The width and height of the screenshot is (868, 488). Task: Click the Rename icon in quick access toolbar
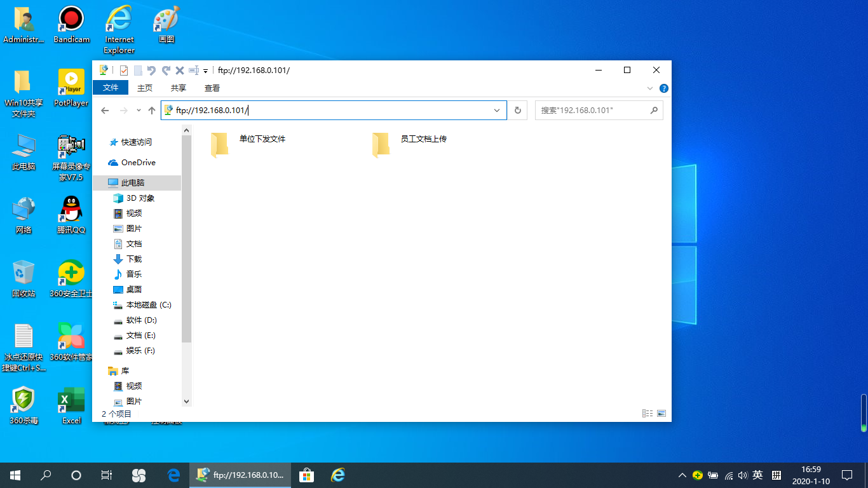[x=194, y=70]
